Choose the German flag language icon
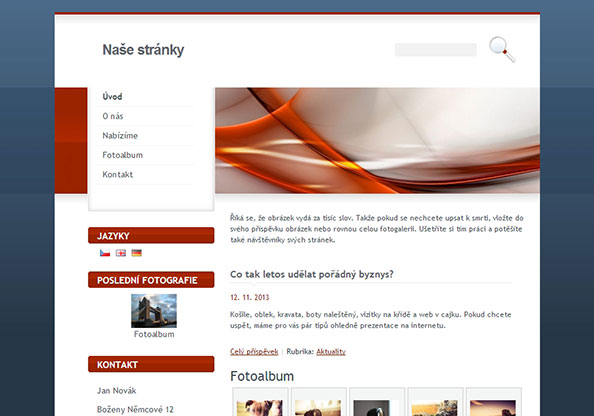The height and width of the screenshot is (416, 594). [136, 253]
